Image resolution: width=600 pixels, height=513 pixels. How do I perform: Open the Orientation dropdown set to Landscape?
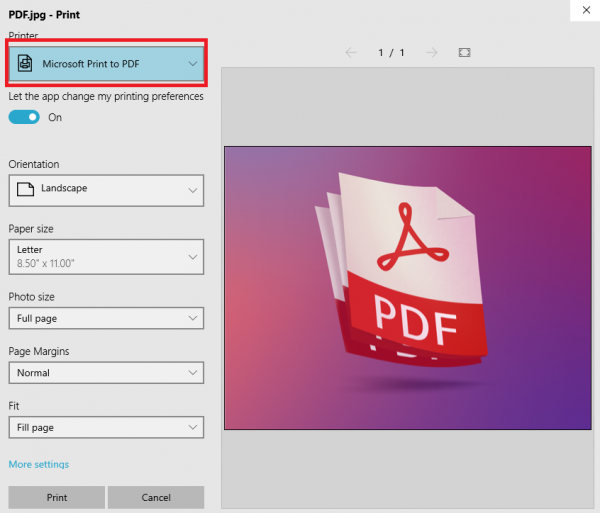coord(106,191)
